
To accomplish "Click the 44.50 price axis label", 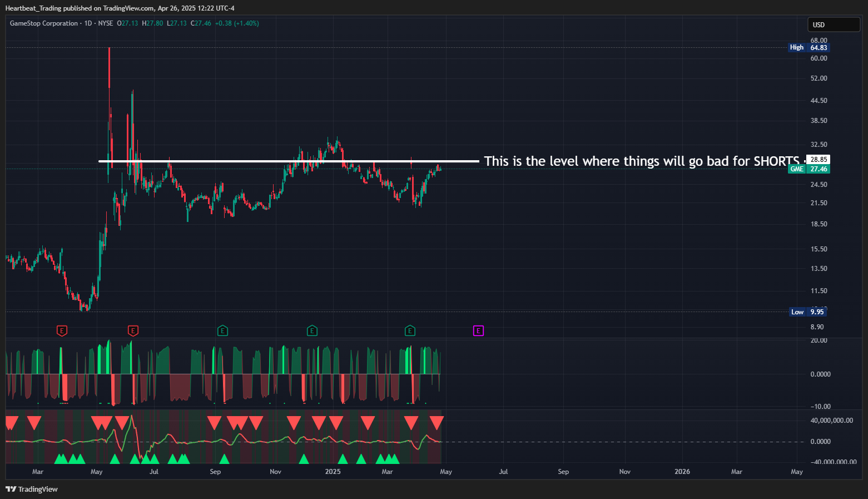I will tap(819, 101).
